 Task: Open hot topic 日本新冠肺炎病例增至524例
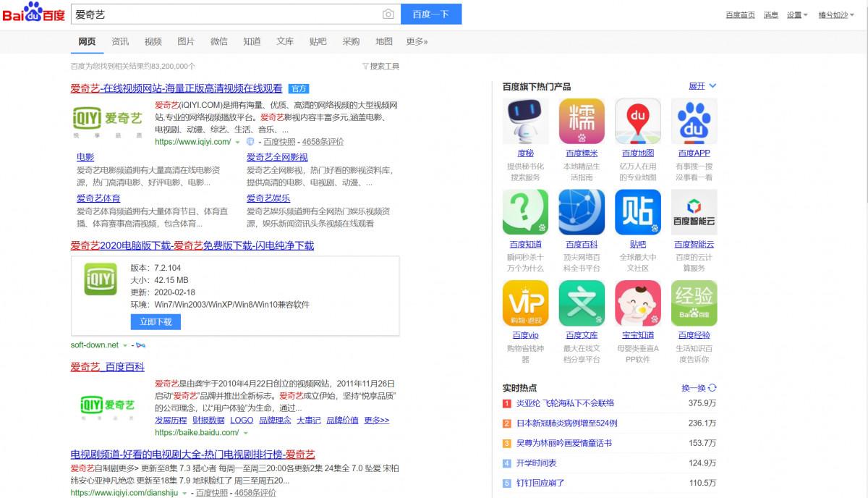pos(566,423)
